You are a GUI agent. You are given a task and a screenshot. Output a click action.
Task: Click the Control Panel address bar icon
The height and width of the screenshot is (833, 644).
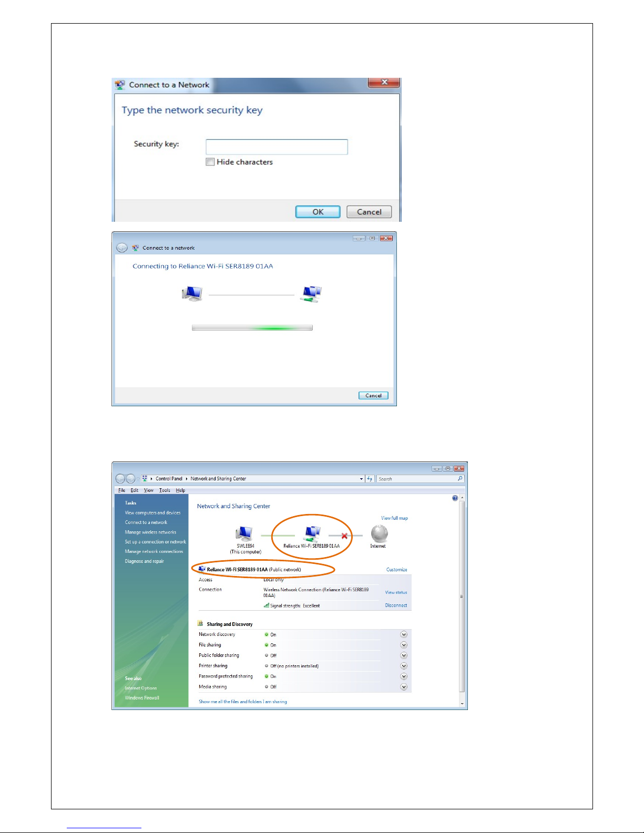[145, 479]
